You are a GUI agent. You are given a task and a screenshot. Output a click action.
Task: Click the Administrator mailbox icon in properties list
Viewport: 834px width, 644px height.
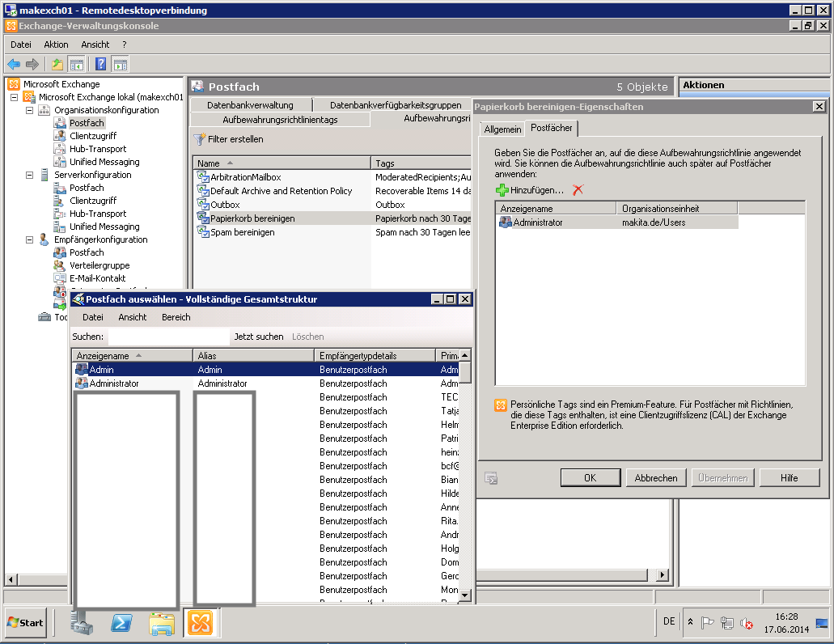tap(506, 222)
